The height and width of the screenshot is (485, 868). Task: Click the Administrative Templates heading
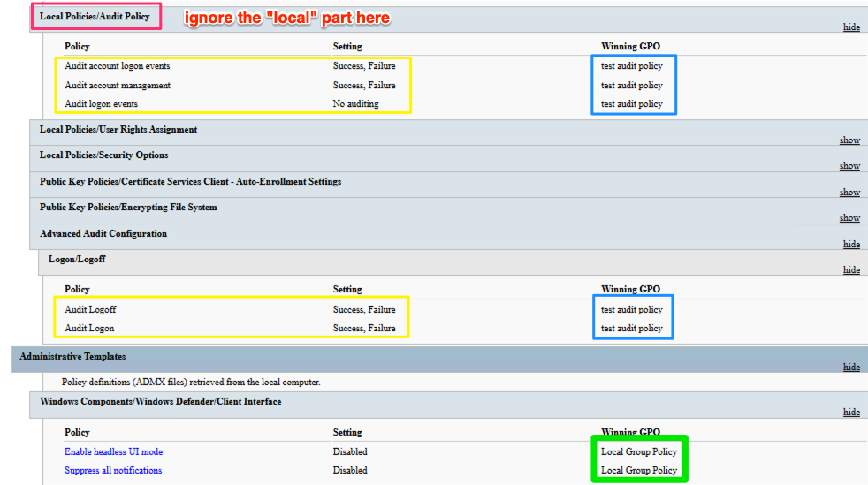[x=72, y=357]
